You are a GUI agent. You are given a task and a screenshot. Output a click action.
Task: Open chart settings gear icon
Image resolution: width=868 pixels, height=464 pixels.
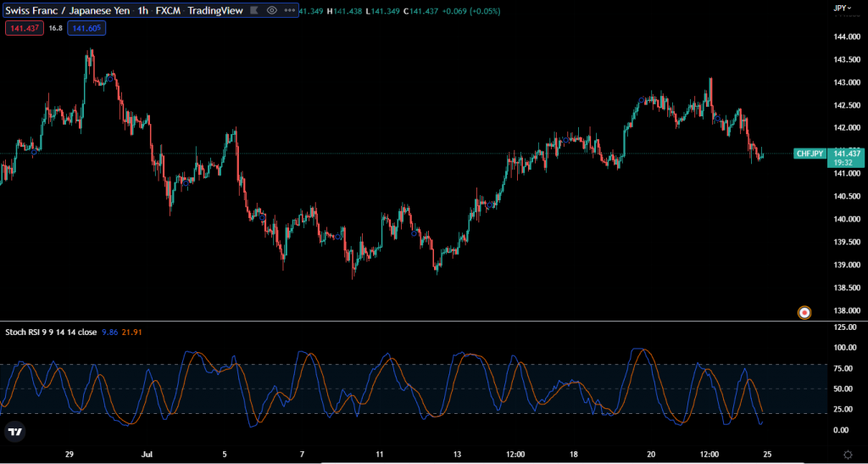click(x=846, y=455)
